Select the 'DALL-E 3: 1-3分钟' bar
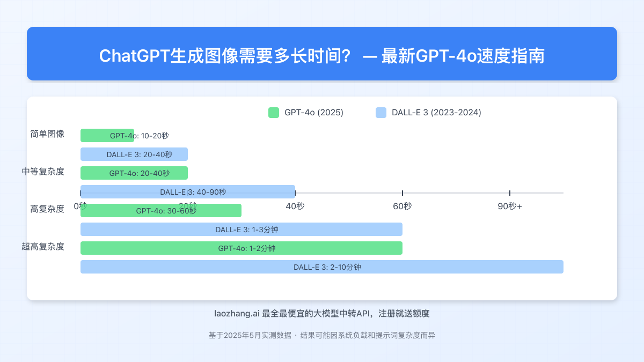 (x=241, y=230)
